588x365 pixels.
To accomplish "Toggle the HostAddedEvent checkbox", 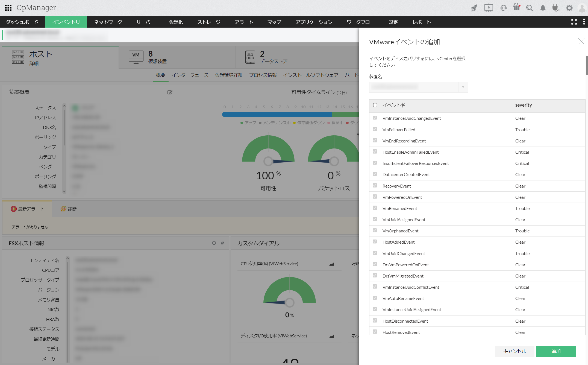I will tap(375, 242).
